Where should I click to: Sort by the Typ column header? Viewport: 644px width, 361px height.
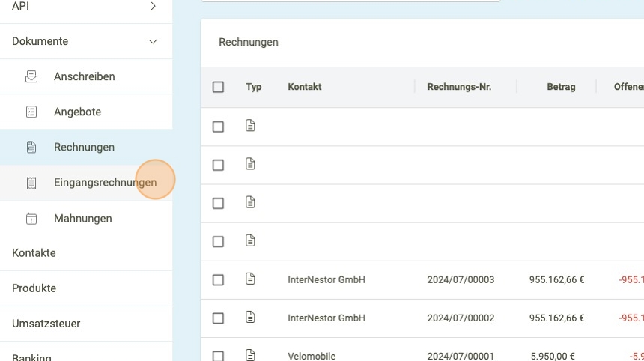click(253, 87)
